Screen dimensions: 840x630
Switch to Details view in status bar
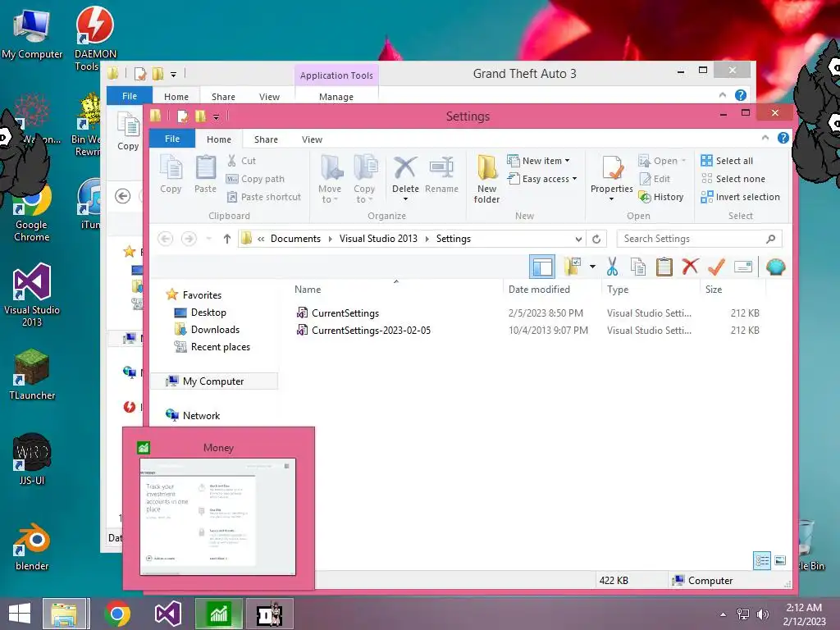762,561
